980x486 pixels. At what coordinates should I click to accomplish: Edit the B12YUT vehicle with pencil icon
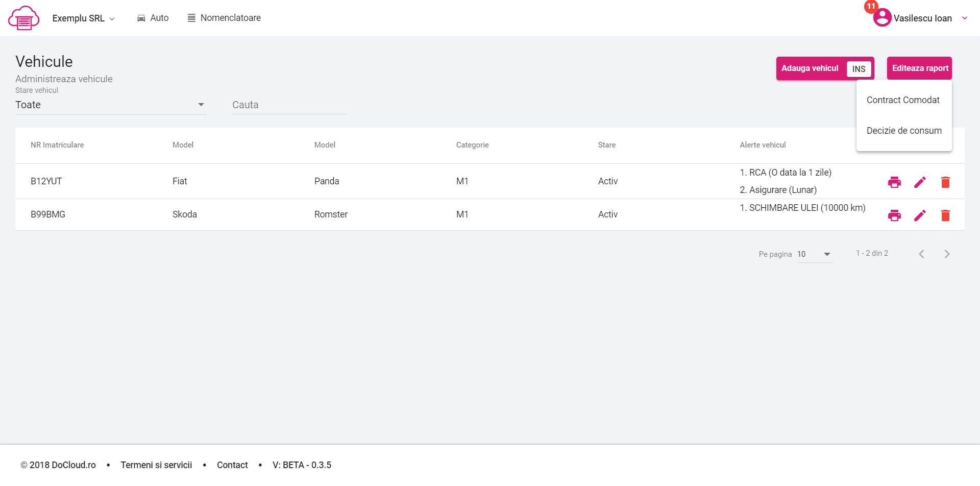[x=920, y=182]
